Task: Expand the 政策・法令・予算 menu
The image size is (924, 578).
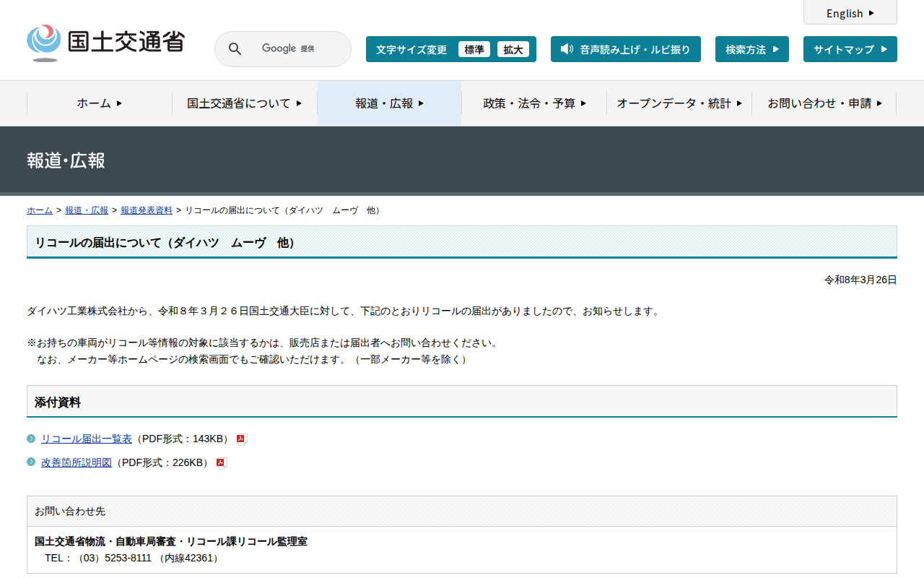Action: 534,103
